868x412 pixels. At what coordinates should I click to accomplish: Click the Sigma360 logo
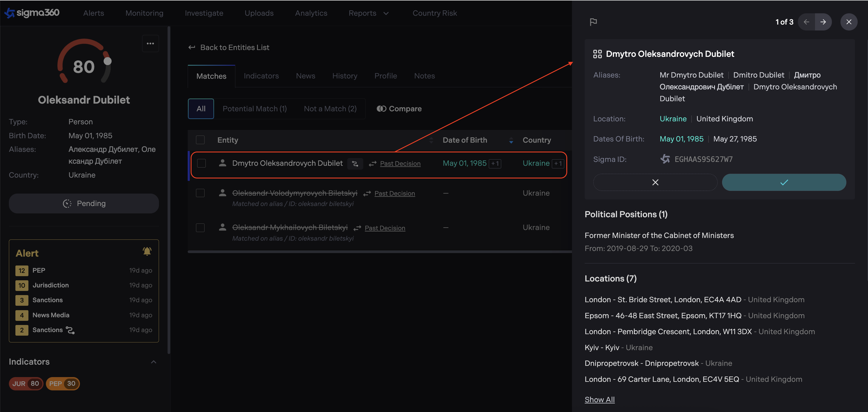tap(32, 13)
